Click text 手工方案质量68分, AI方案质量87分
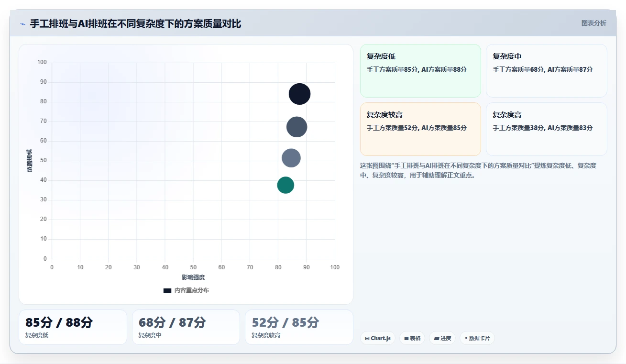Viewport: 626px width, 364px height. 543,69
